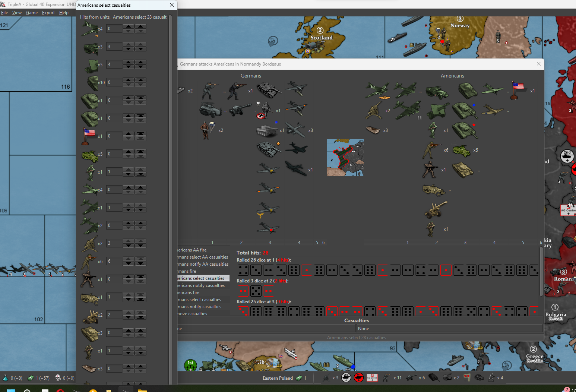The height and width of the screenshot is (392, 576).
Task: Set x4 bomber row casualties to maximum
Action: tap(140, 26)
